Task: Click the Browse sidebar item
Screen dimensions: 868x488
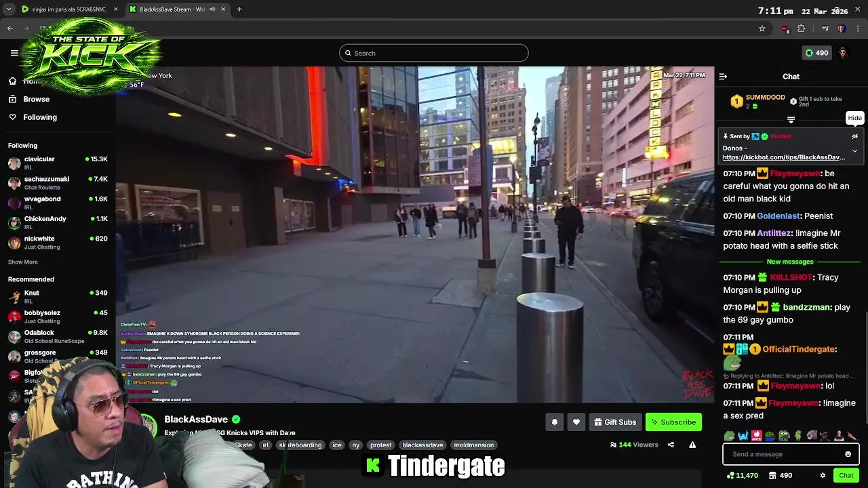Action: click(x=36, y=99)
